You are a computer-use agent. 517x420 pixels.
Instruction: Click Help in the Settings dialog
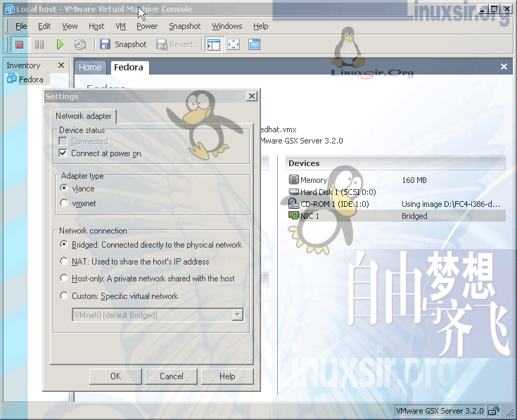point(227,376)
